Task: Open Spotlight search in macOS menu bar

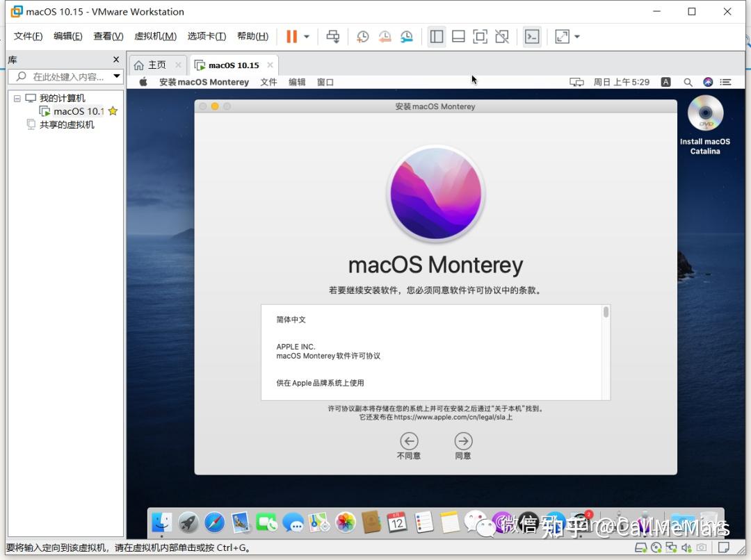Action: coord(688,82)
